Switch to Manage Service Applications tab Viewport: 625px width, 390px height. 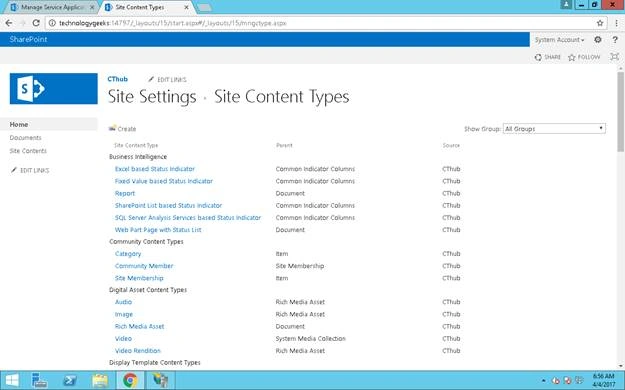click(x=52, y=7)
